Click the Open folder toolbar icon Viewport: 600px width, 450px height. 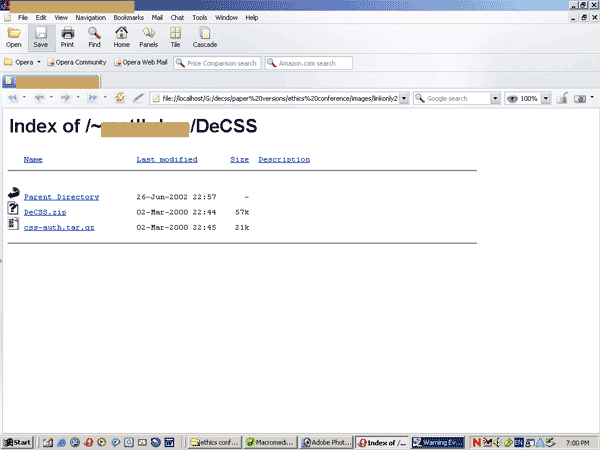point(14,38)
